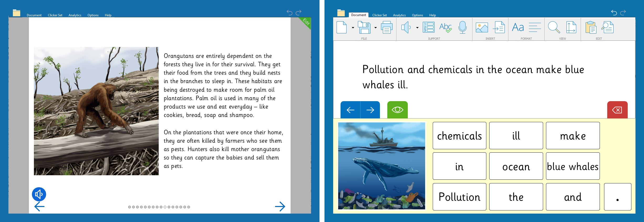Screen dimensions: 644x222
Task: Click the "blue whales" word cell
Action: 573,166
